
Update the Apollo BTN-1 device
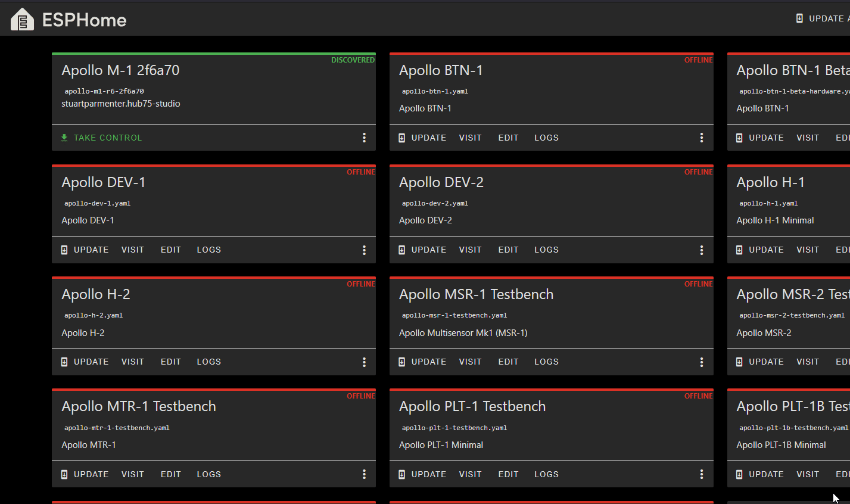pyautogui.click(x=422, y=138)
